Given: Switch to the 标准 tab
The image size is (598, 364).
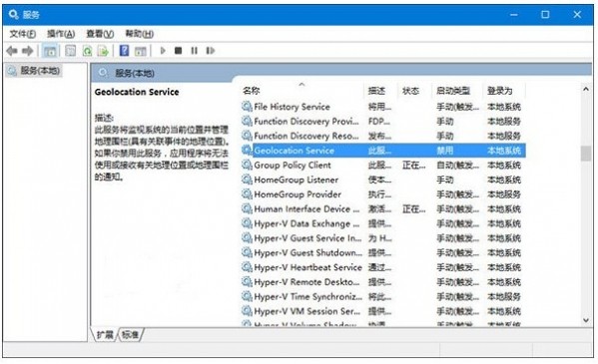Looking at the screenshot, I should (130, 335).
